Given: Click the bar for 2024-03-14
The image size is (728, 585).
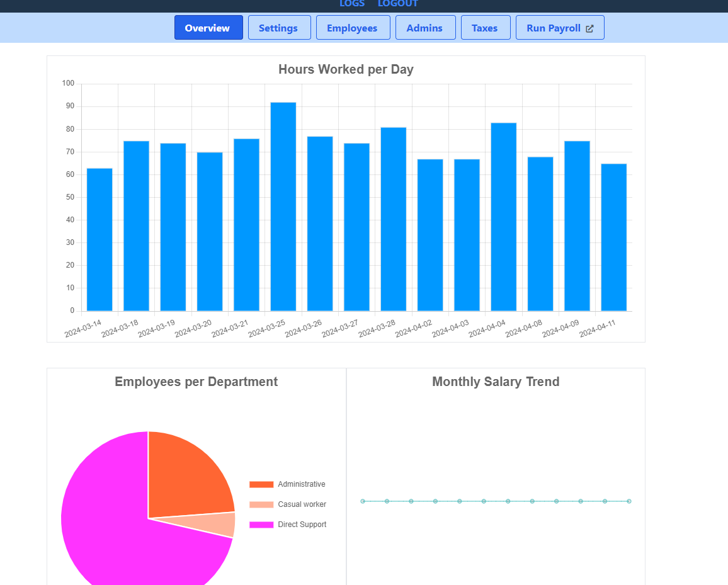Looking at the screenshot, I should point(99,239).
